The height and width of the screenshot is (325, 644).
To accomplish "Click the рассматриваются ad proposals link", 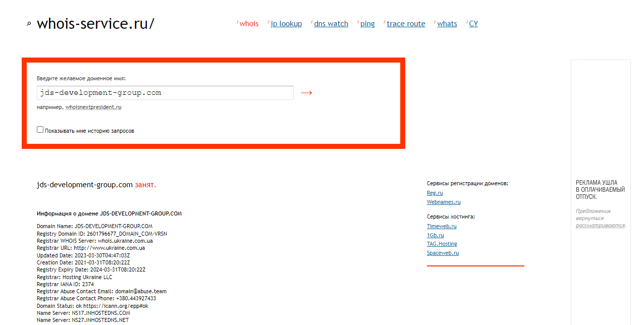I will pyautogui.click(x=600, y=225).
